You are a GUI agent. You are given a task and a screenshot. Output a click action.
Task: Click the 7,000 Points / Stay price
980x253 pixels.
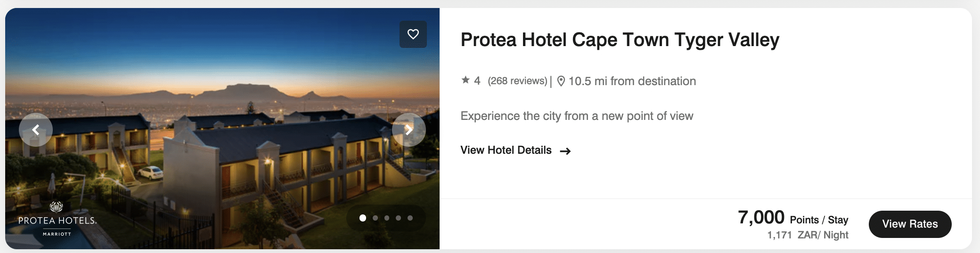[x=793, y=218]
